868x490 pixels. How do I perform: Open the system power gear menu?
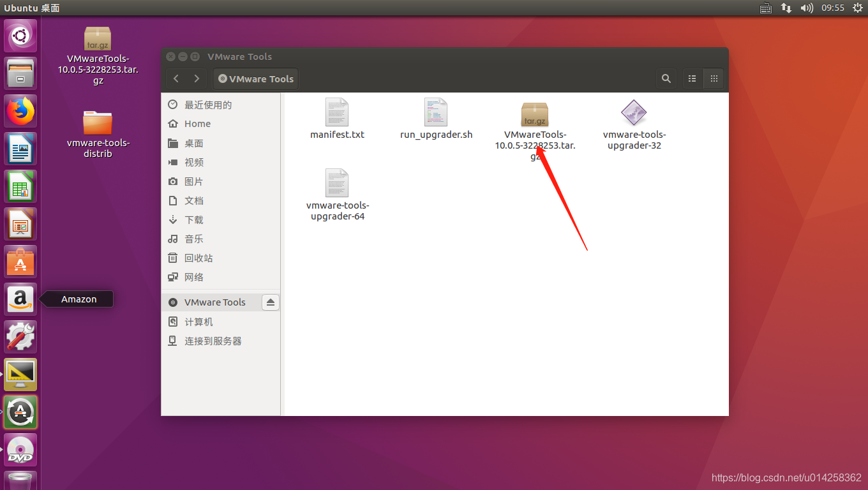[857, 8]
